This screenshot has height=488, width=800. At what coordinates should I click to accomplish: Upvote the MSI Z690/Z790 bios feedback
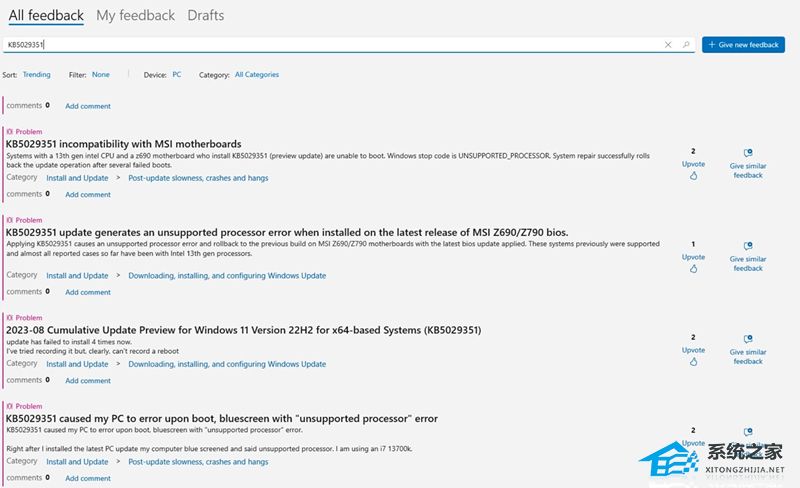click(x=693, y=268)
